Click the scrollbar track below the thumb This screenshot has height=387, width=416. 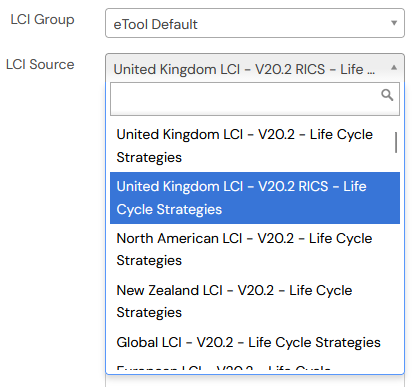(396, 260)
